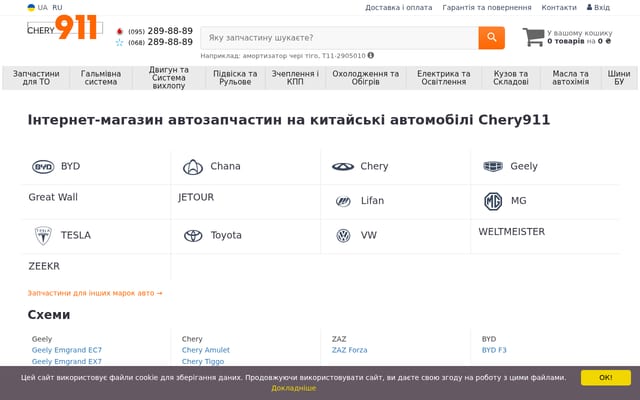The height and width of the screenshot is (400, 640).
Task: Open Шини БУ menu
Action: [x=619, y=78]
